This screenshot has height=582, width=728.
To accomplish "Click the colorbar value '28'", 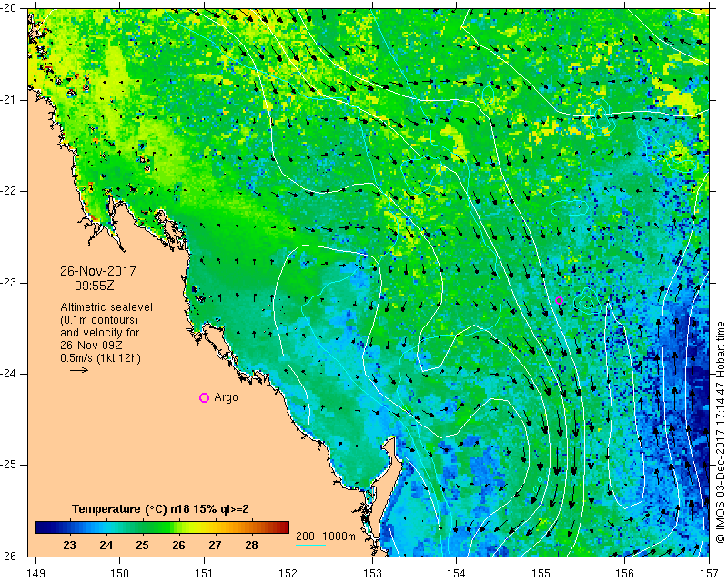I will pos(251,545).
